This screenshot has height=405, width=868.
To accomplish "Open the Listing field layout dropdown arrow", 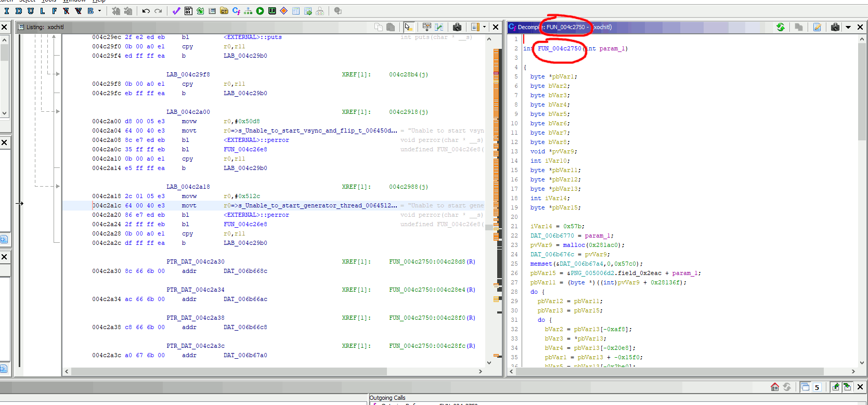I will pyautogui.click(x=484, y=27).
